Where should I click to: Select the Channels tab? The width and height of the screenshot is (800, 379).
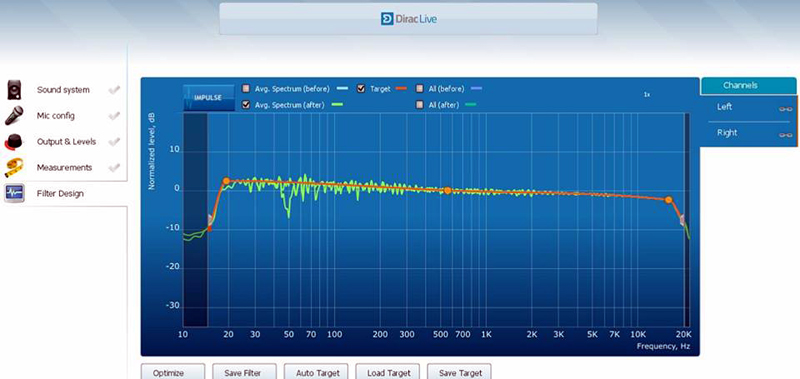point(748,86)
